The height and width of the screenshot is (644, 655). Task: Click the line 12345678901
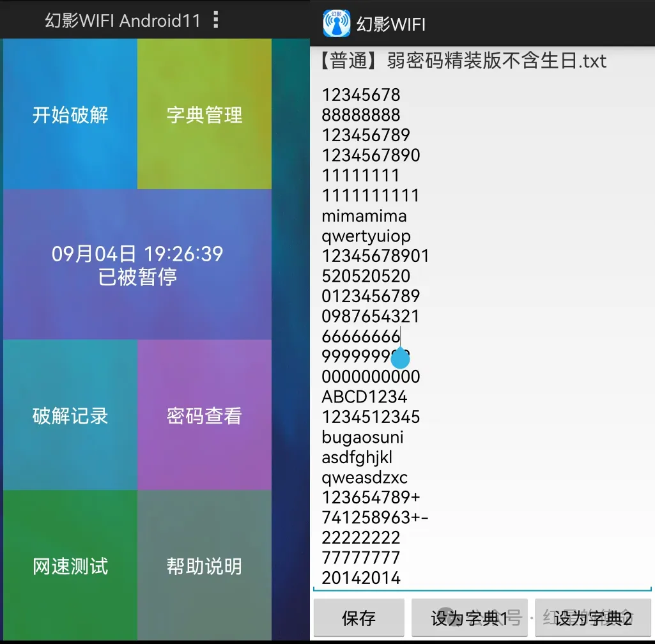(x=376, y=256)
